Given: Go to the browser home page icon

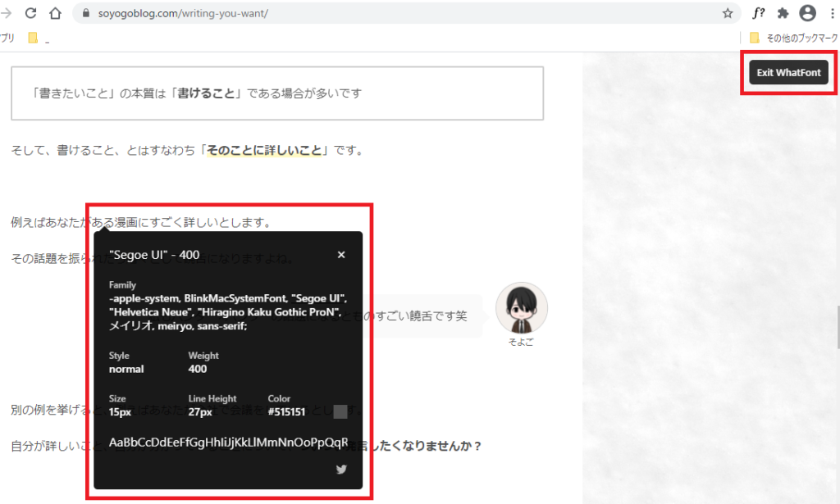Looking at the screenshot, I should (55, 13).
